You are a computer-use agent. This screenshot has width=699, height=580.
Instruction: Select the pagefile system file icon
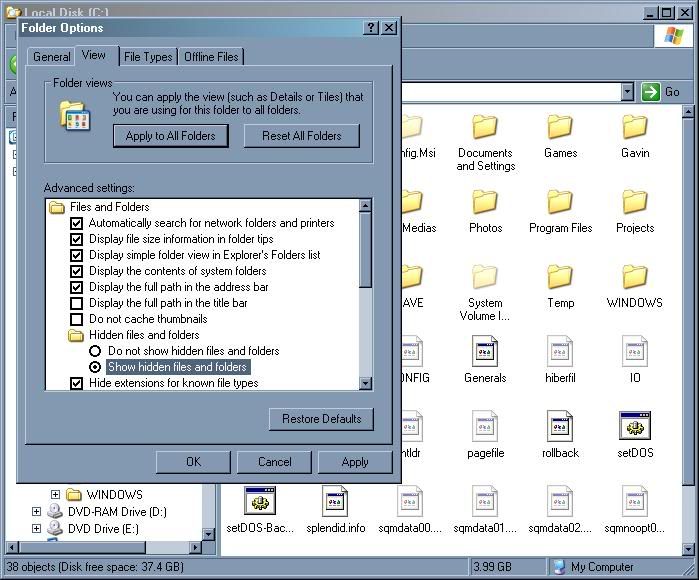pos(485,426)
